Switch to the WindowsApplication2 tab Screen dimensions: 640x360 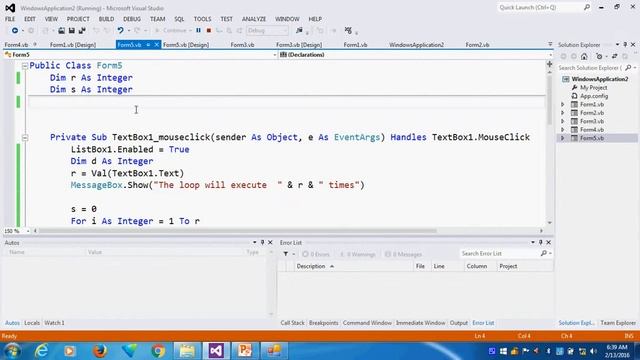pyautogui.click(x=416, y=45)
